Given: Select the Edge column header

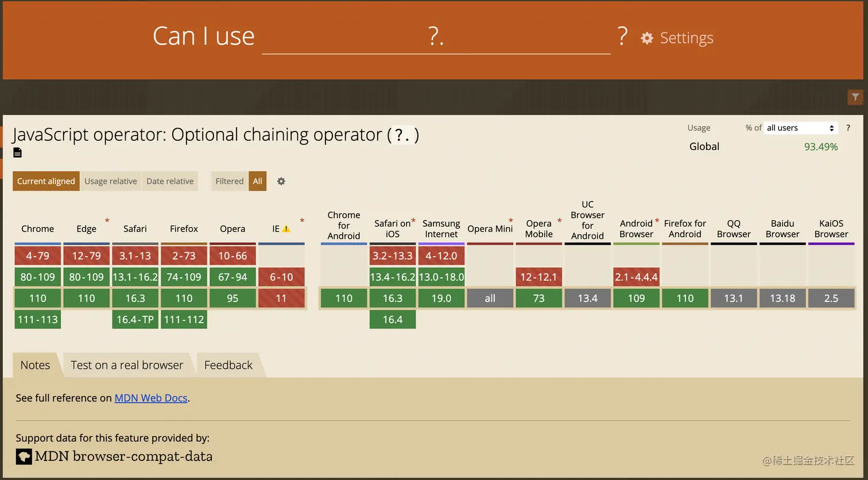Looking at the screenshot, I should click(x=87, y=229).
